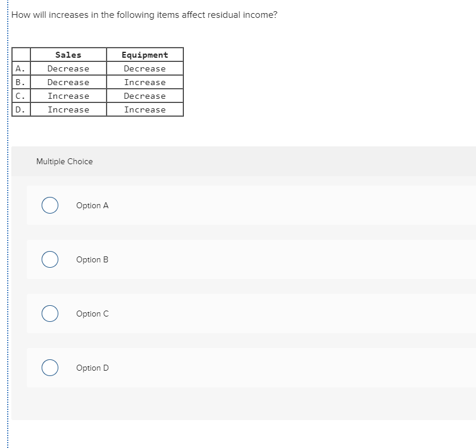476x448 pixels.
Task: Select the Option C radio button
Action: click(49, 314)
